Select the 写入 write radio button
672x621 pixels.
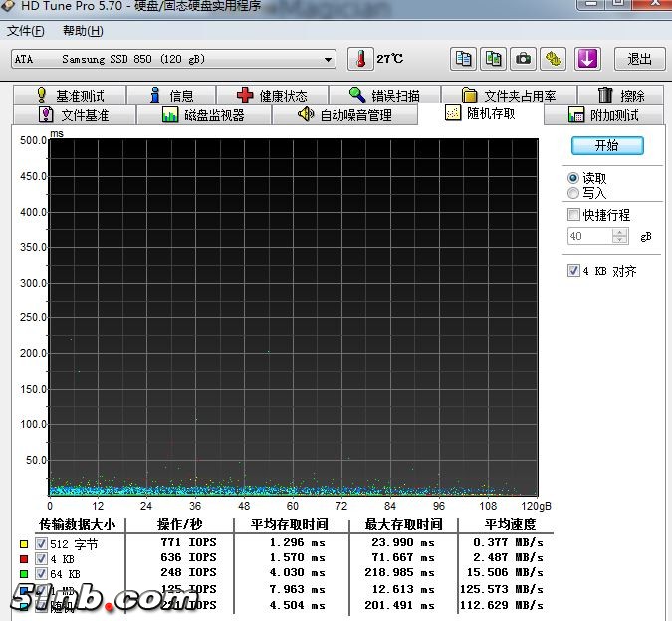(x=573, y=193)
